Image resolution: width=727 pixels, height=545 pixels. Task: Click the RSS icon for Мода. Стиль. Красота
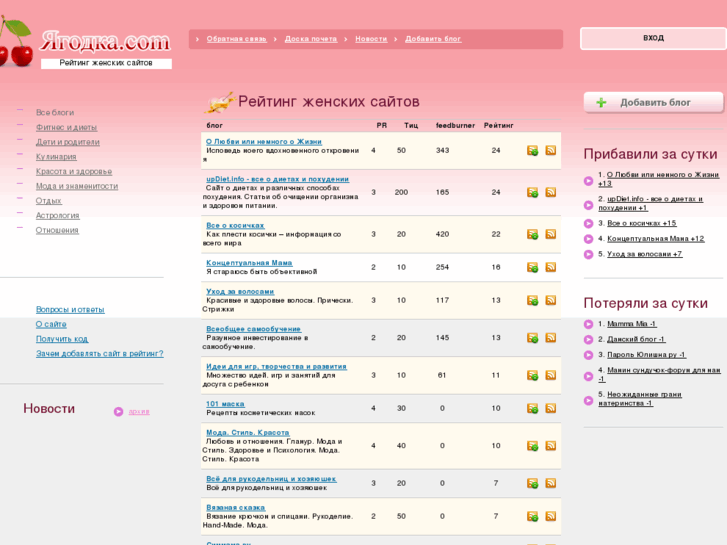click(x=550, y=446)
